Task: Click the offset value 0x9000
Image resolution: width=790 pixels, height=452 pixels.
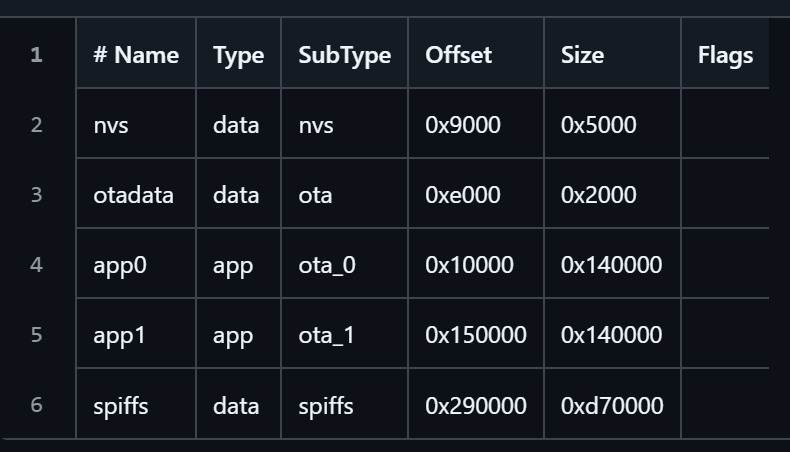Action: tap(462, 125)
